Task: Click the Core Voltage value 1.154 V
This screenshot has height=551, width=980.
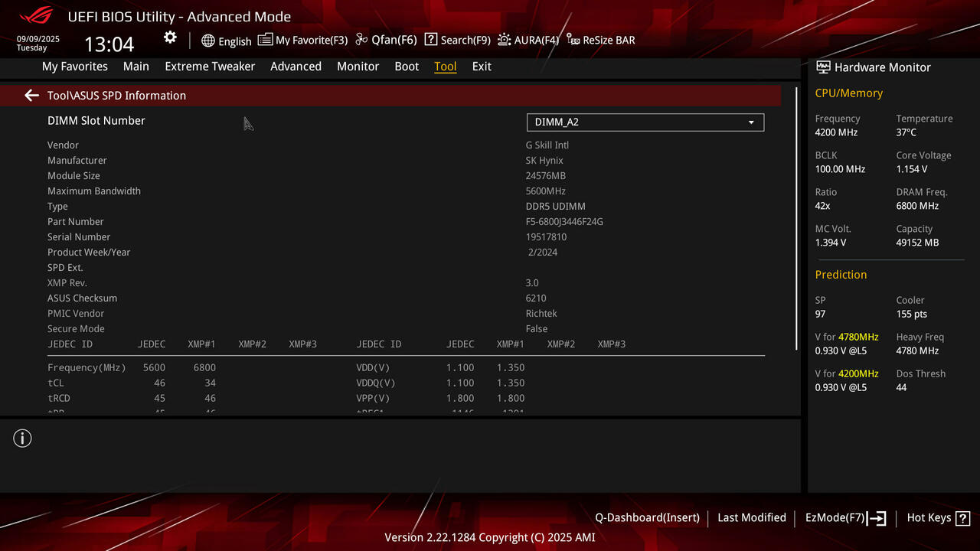Action: pyautogui.click(x=912, y=169)
